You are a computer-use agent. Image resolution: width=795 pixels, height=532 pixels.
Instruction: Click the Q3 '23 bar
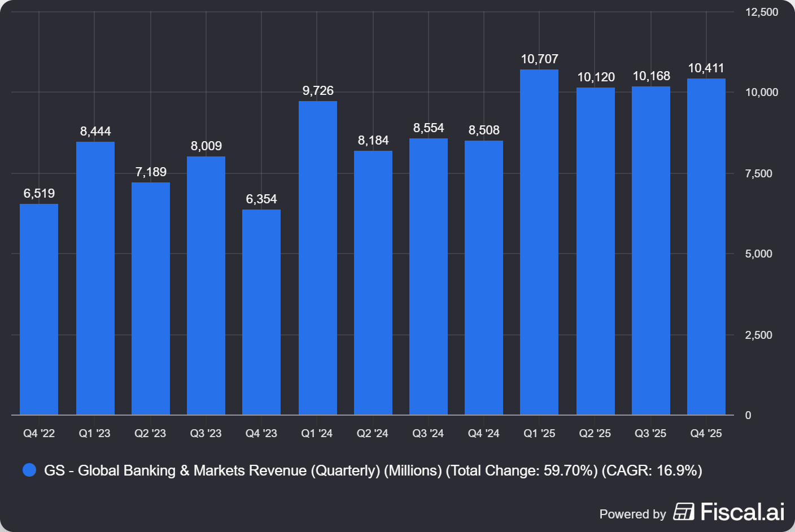[x=206, y=286]
